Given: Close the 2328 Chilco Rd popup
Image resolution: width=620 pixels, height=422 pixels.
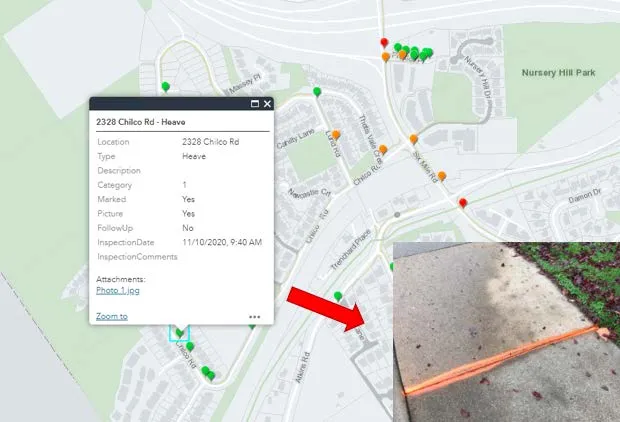Looking at the screenshot, I should pos(267,104).
